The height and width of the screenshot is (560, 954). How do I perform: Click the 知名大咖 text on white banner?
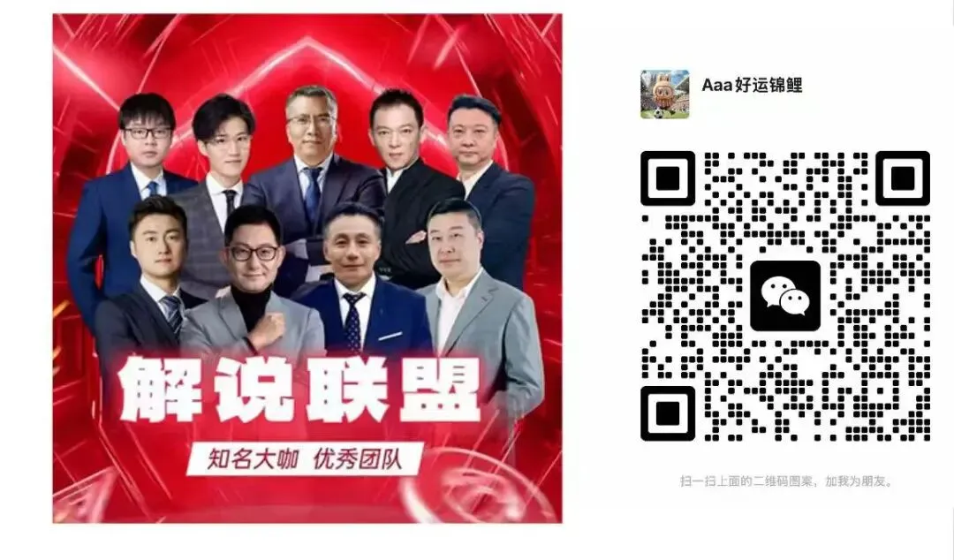pyautogui.click(x=253, y=459)
